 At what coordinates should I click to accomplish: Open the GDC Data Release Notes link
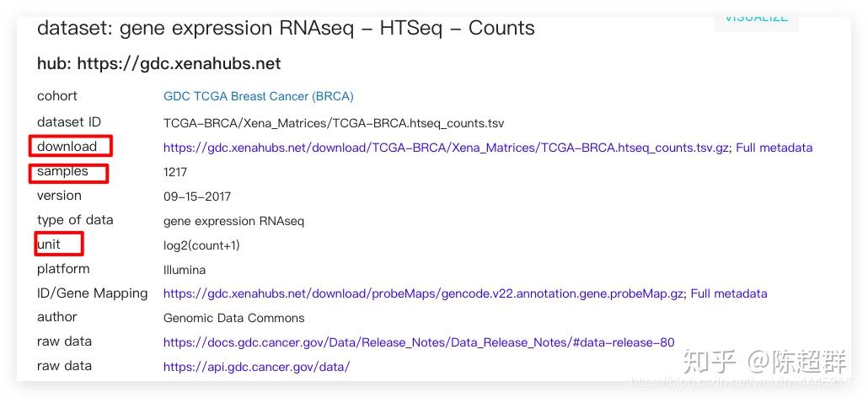tap(419, 342)
